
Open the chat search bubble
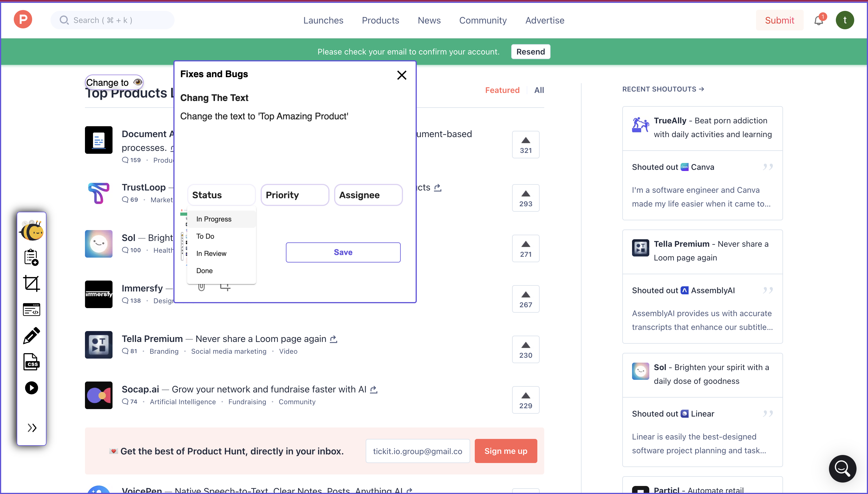click(842, 468)
